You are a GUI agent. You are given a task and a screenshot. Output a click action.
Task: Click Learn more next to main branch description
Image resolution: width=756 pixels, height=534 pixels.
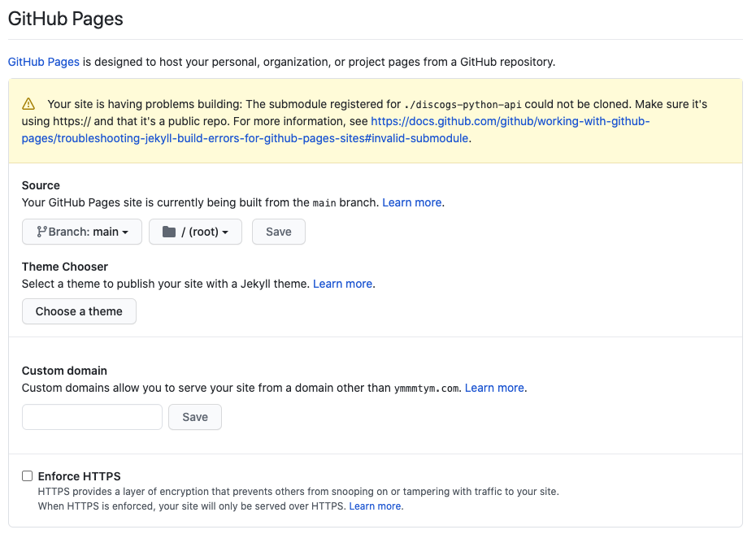[x=411, y=202]
